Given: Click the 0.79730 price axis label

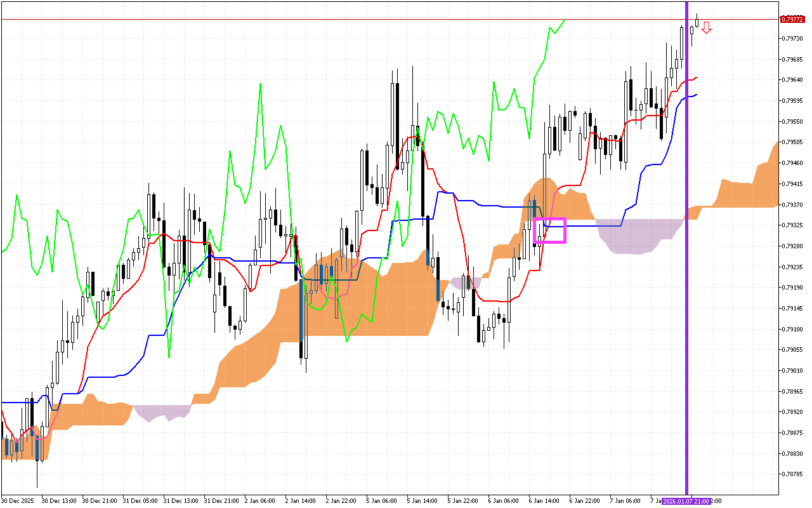Looking at the screenshot, I should click(x=792, y=39).
